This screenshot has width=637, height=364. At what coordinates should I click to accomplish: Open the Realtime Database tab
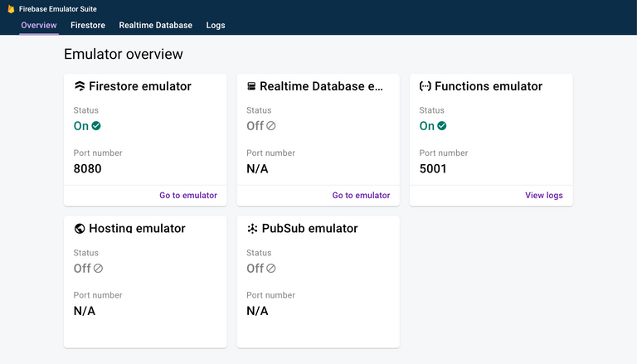tap(156, 25)
